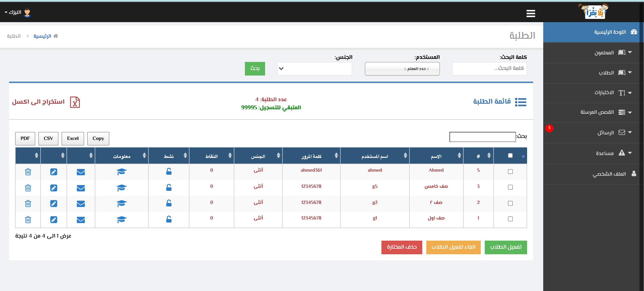The height and width of the screenshot is (291, 644).
Task: Click the trash icon for user g1
Action: [x=28, y=220]
